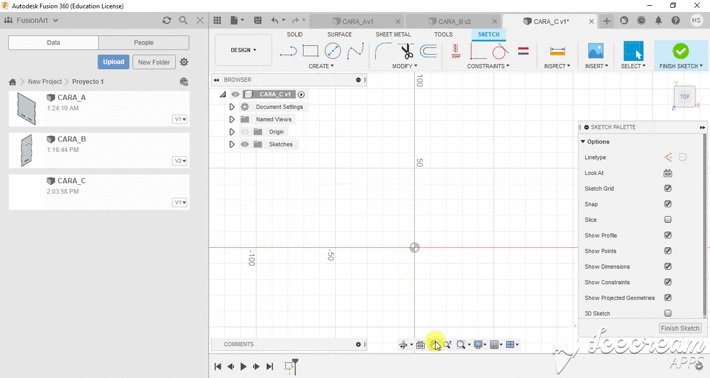Choose the Offset modify tool
The width and height of the screenshot is (710, 378).
click(x=428, y=51)
